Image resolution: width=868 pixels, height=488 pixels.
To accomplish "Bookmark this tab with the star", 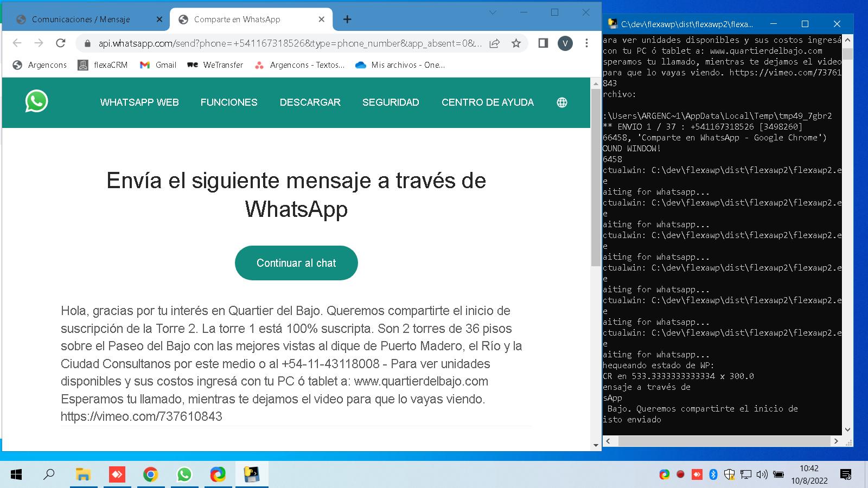I will pos(516,43).
